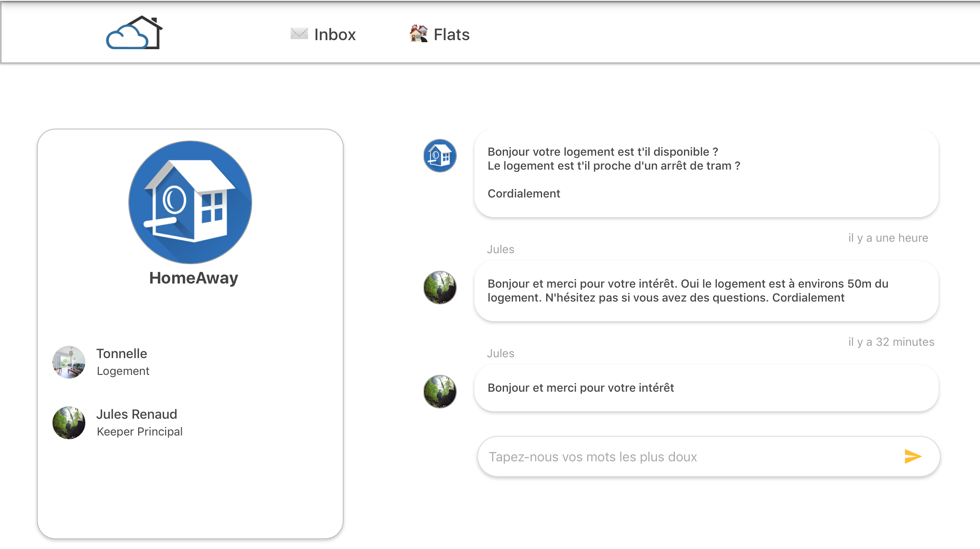Click the Tonnelle flat thumbnail
The width and height of the screenshot is (980, 549).
[69, 362]
